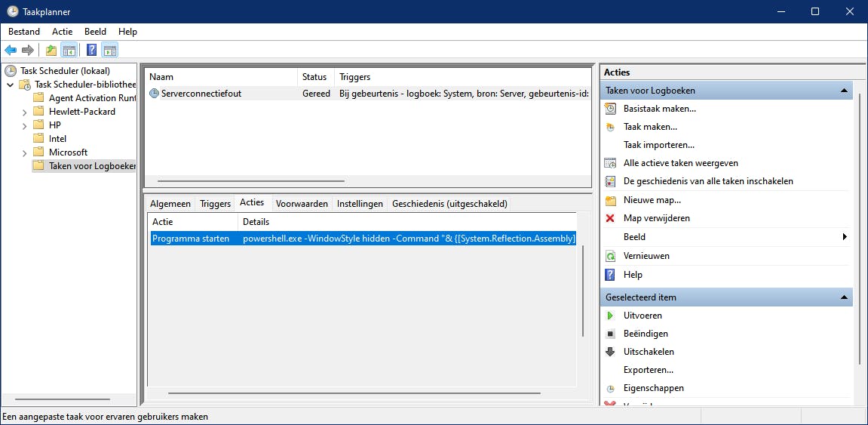This screenshot has height=425, width=868.
Task: Click the Nieuwe map folder icon
Action: 610,200
